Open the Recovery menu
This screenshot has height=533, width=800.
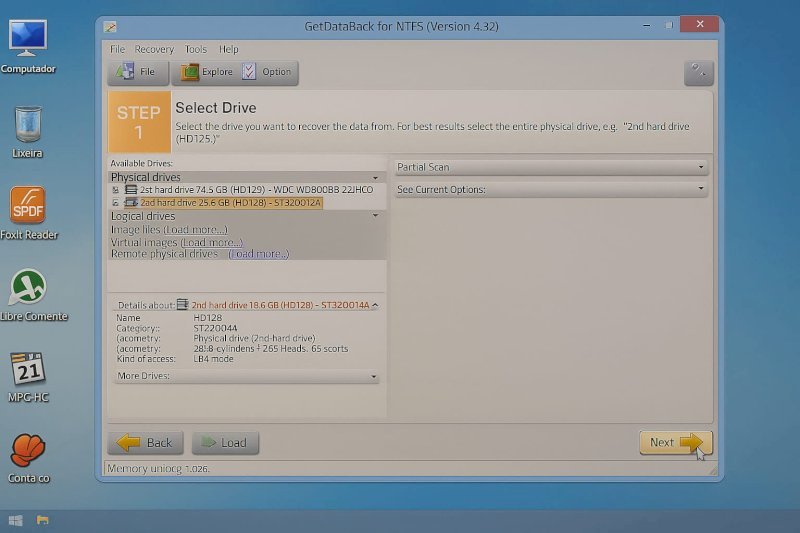[x=154, y=49]
